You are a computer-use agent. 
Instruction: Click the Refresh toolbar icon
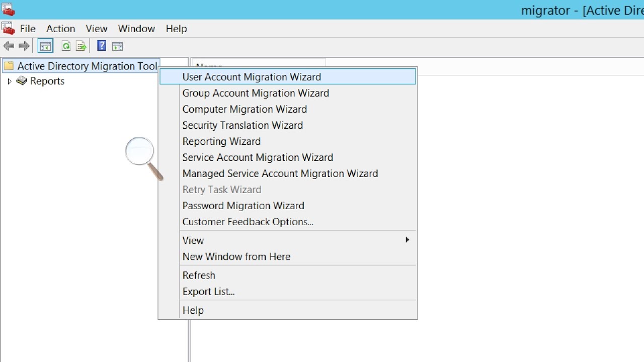tap(66, 46)
